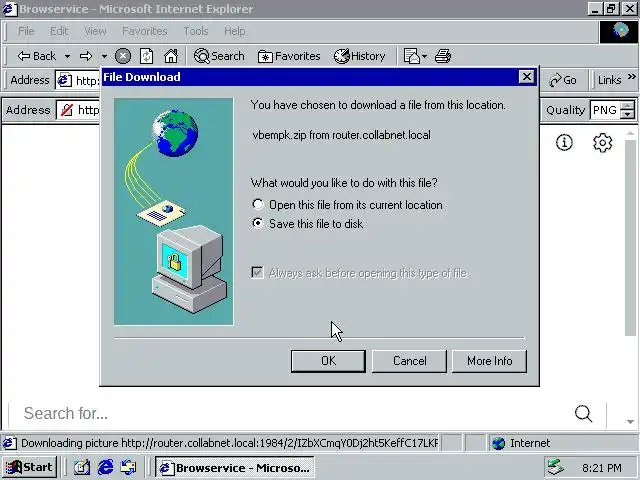Viewport: 640px width, 480px height.
Task: Click the info circle icon in page
Action: [x=564, y=142]
